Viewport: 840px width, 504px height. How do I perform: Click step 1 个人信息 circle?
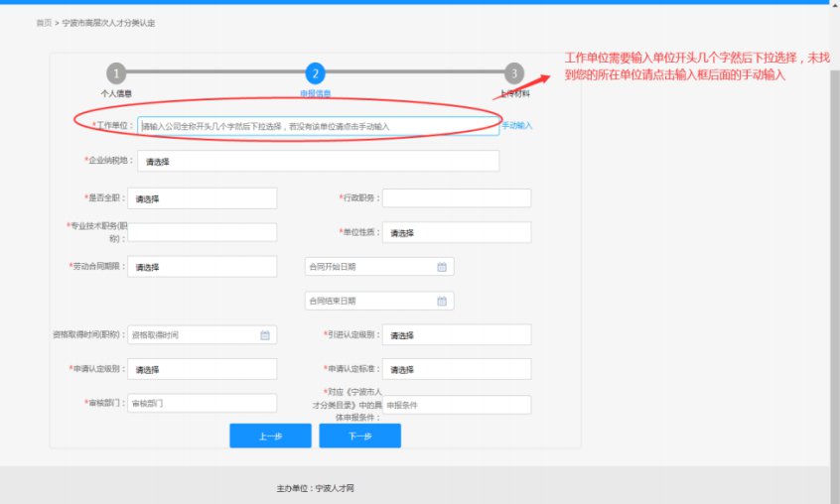(x=117, y=73)
